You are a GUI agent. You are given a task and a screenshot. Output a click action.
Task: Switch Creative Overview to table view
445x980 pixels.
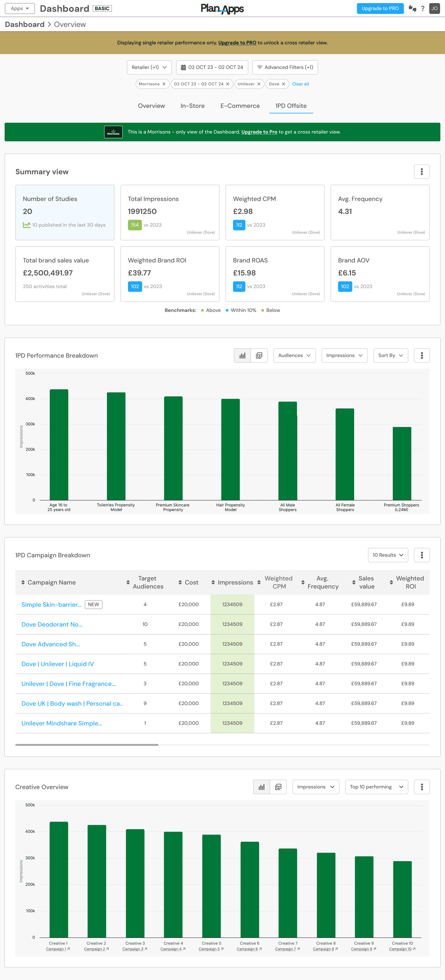[278, 787]
